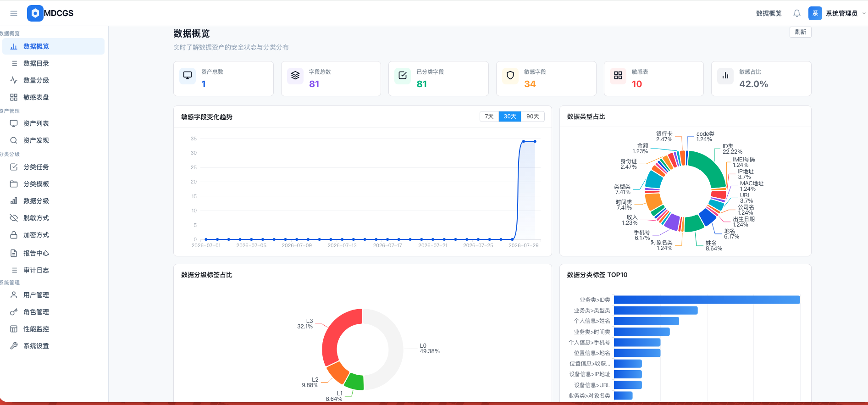The image size is (868, 405).
Task: Click the 刷新 button
Action: point(801,32)
